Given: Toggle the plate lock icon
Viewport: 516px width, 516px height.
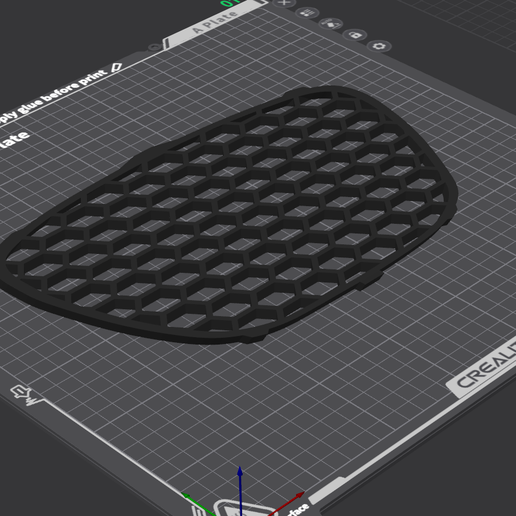Looking at the screenshot, I should (355, 35).
